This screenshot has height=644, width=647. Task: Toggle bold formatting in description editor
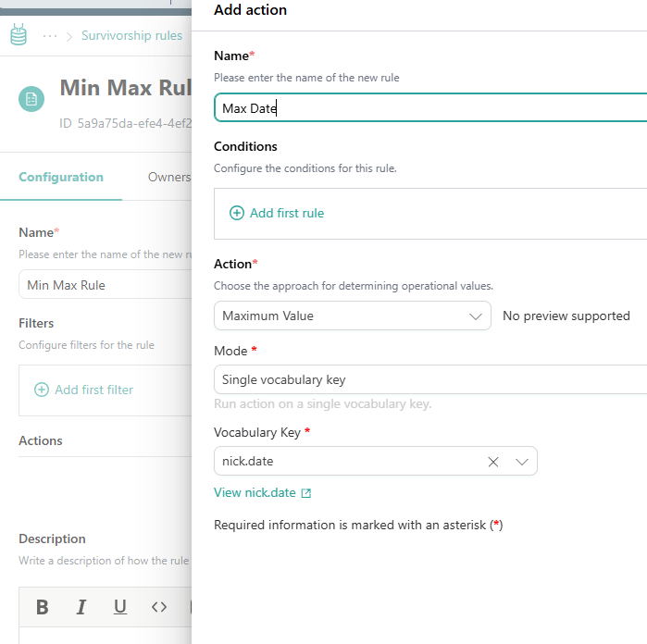pyautogui.click(x=42, y=607)
